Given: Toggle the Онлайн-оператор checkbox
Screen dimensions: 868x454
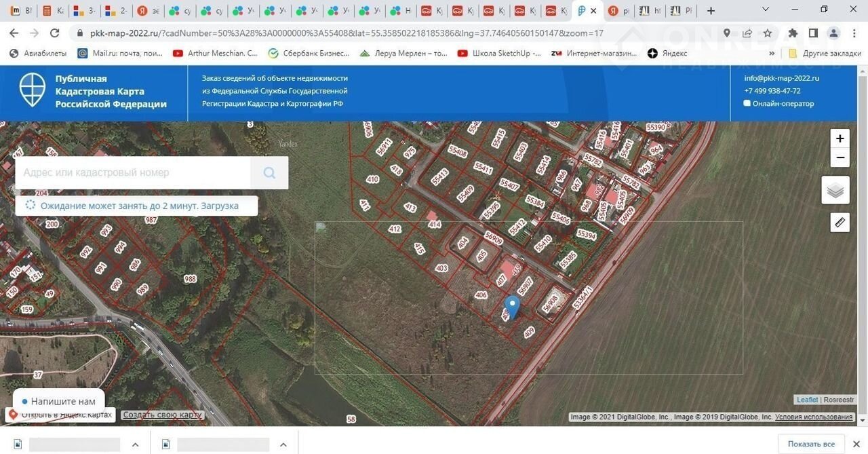Looking at the screenshot, I should (747, 104).
